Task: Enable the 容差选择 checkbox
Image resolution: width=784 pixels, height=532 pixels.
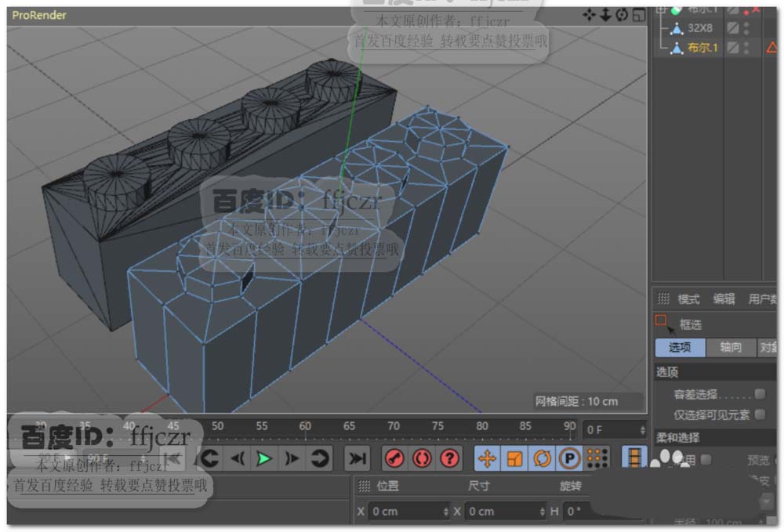Action: [x=759, y=394]
